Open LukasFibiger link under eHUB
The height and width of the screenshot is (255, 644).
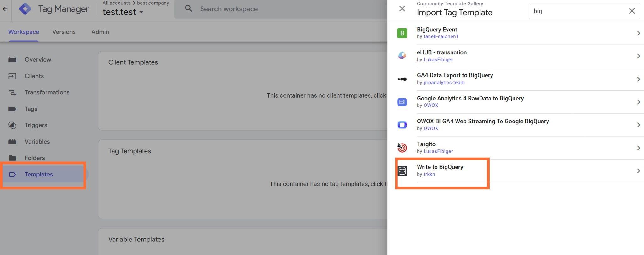click(x=438, y=60)
